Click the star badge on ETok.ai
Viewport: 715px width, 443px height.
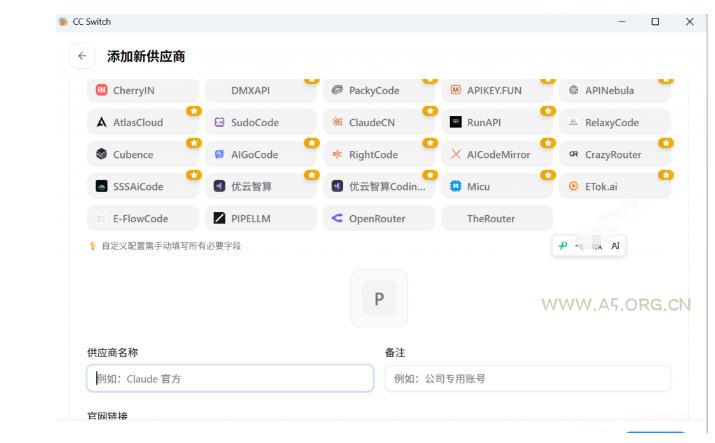666,175
